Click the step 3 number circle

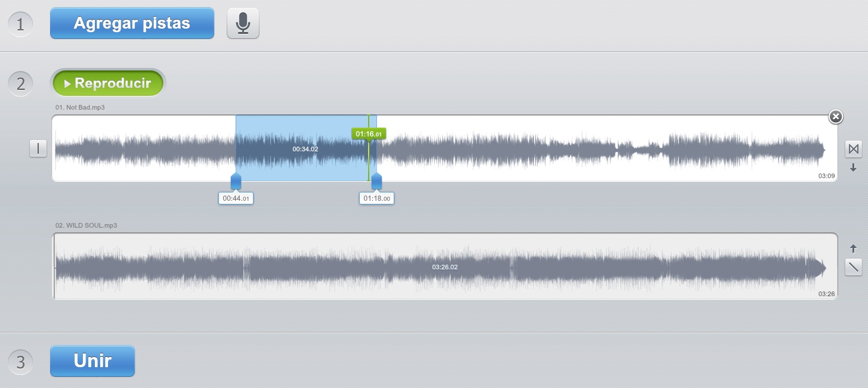point(20,362)
